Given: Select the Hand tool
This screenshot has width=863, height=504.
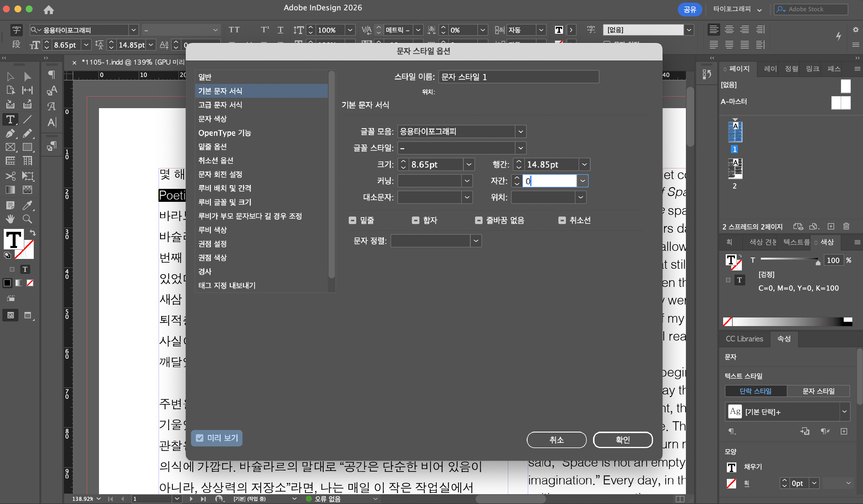Looking at the screenshot, I should click(10, 219).
